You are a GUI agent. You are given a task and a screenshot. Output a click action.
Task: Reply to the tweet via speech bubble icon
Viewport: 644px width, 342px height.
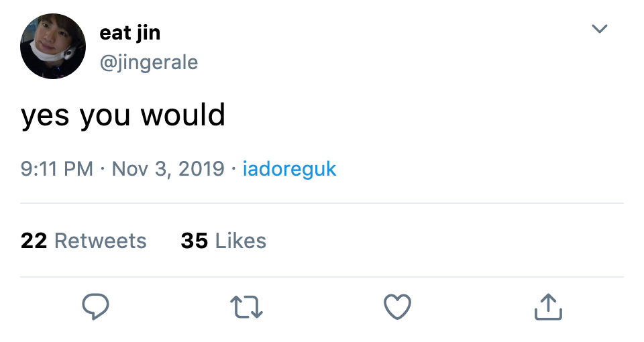(x=95, y=306)
